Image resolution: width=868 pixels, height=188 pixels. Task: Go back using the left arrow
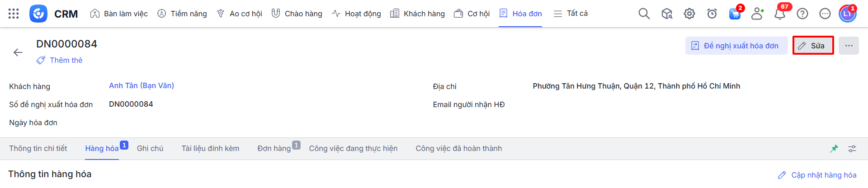[18, 52]
